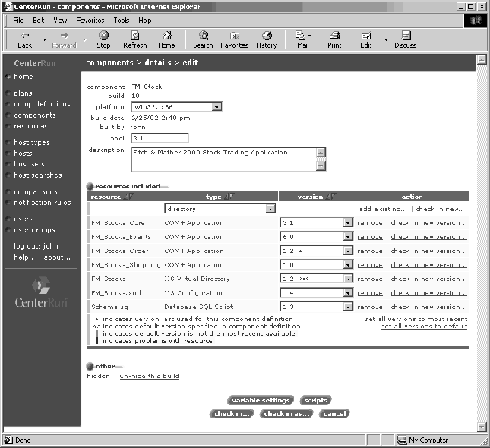Open version dropdown for FM_Stocks_Events
490x448 pixels.
(348, 237)
